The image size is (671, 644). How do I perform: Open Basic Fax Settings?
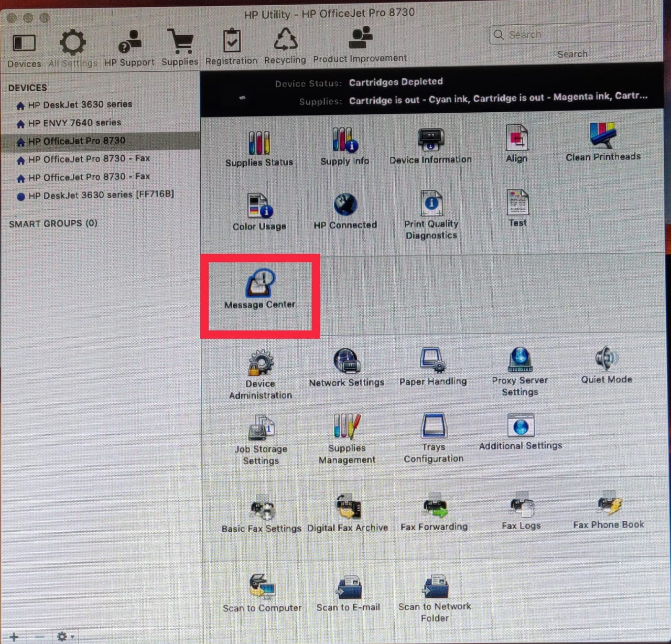262,514
